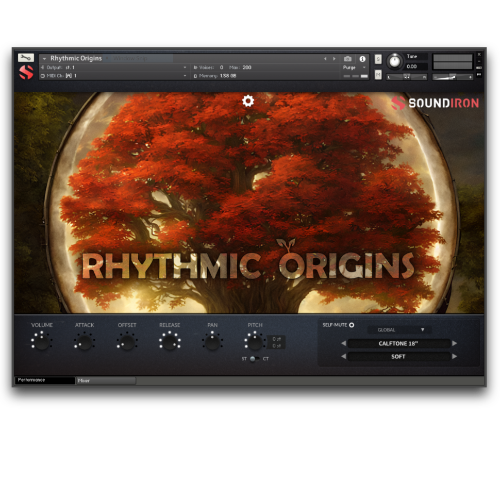Mute the instrument with M button
This screenshot has width=500, height=500.
[378, 75]
